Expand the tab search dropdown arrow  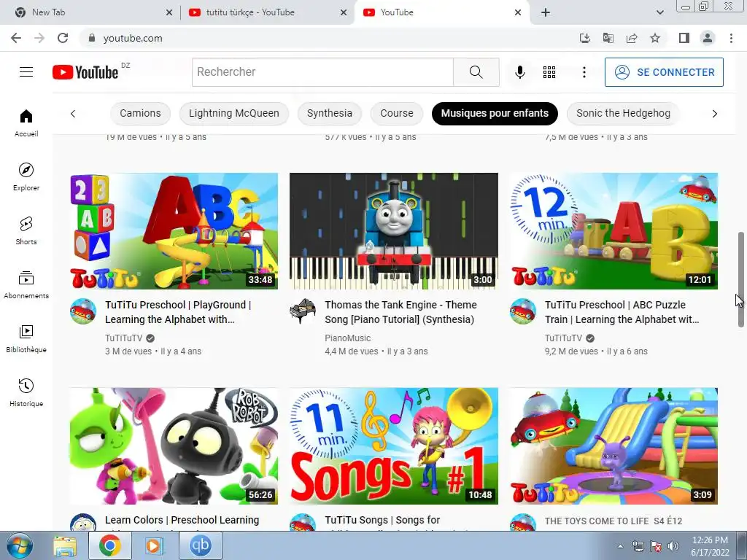659,12
